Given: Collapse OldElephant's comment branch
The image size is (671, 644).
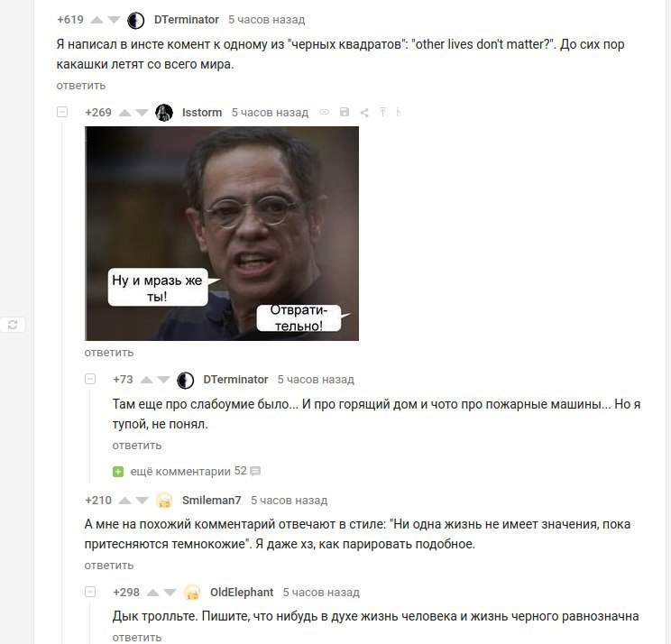Looking at the screenshot, I should [90, 592].
